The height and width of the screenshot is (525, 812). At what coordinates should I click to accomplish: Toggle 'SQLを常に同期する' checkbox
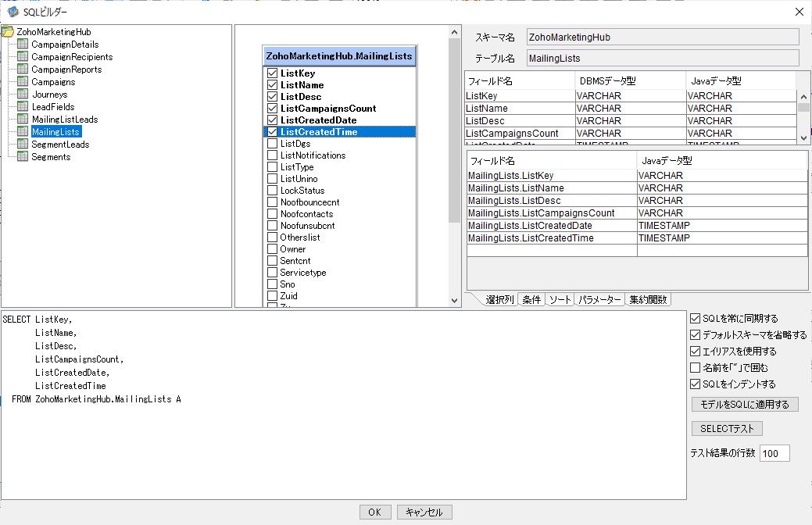pyautogui.click(x=696, y=319)
